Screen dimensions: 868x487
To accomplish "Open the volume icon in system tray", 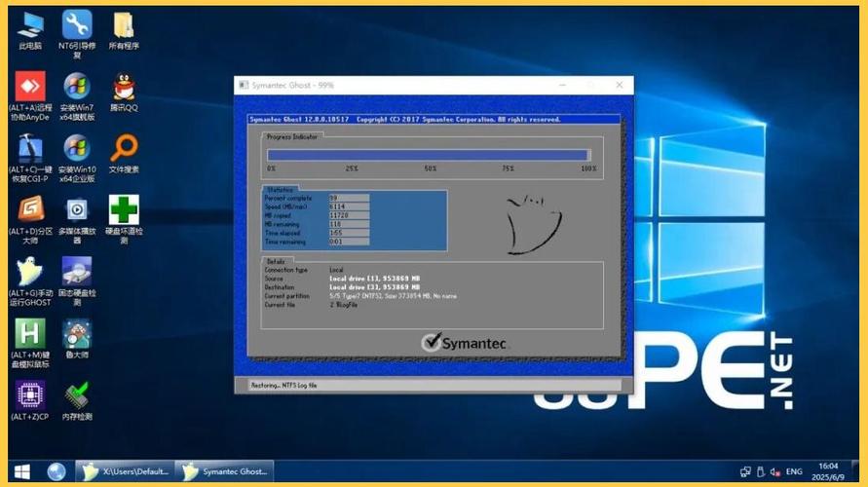I will (x=774, y=471).
